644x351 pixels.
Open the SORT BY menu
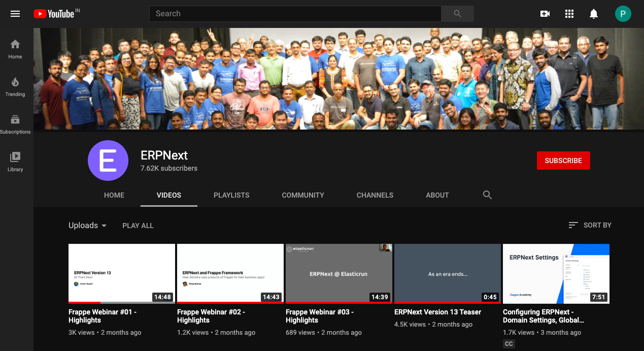pyautogui.click(x=590, y=225)
